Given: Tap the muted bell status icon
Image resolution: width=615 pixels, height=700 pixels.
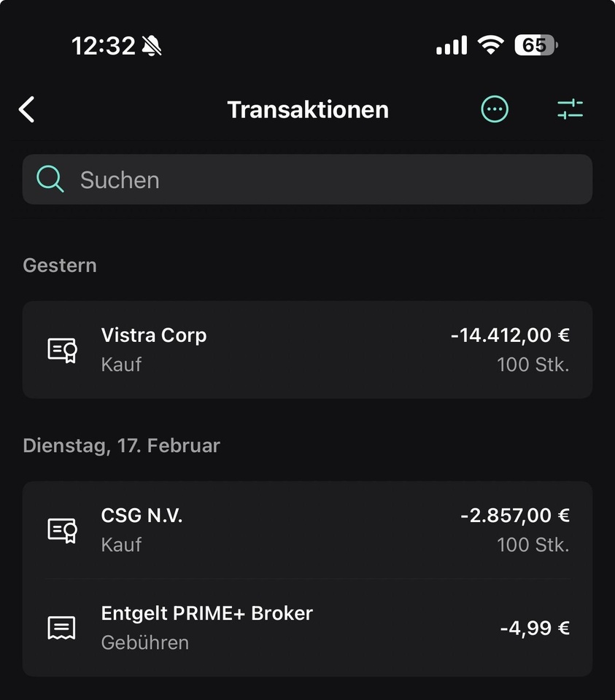Looking at the screenshot, I should [152, 47].
